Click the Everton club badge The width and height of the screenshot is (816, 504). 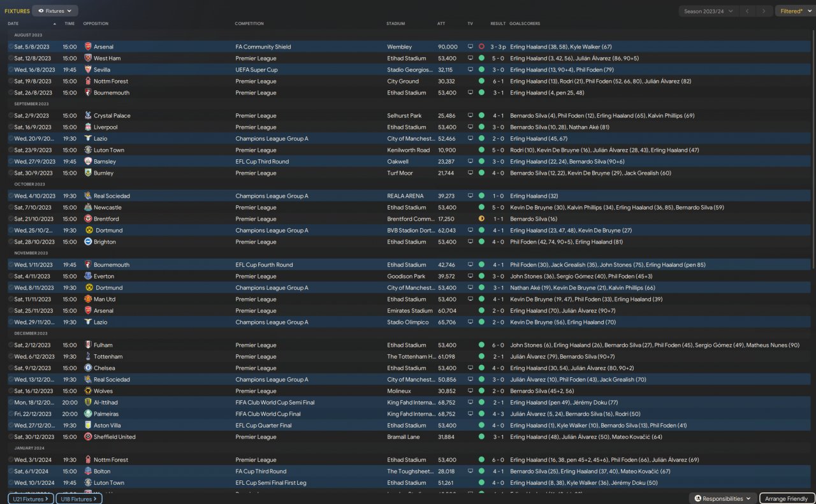[x=88, y=276]
